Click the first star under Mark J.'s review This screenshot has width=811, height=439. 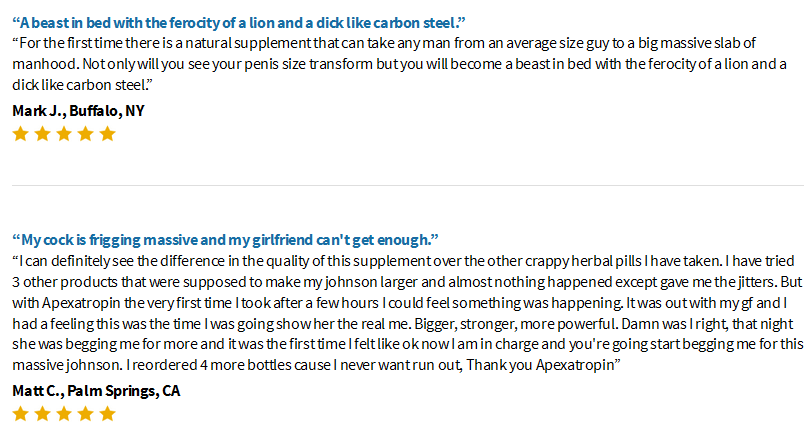point(20,134)
